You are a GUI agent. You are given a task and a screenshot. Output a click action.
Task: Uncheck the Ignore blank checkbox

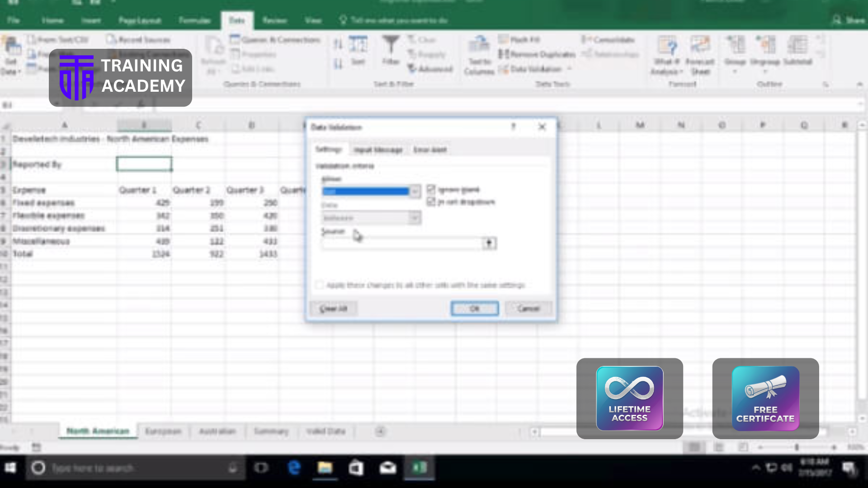coord(431,189)
